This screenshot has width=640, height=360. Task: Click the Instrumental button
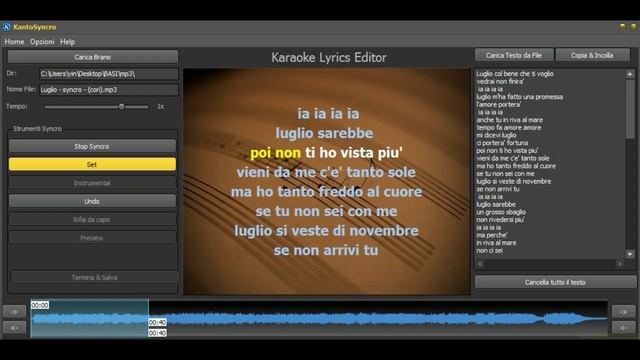click(x=92, y=183)
